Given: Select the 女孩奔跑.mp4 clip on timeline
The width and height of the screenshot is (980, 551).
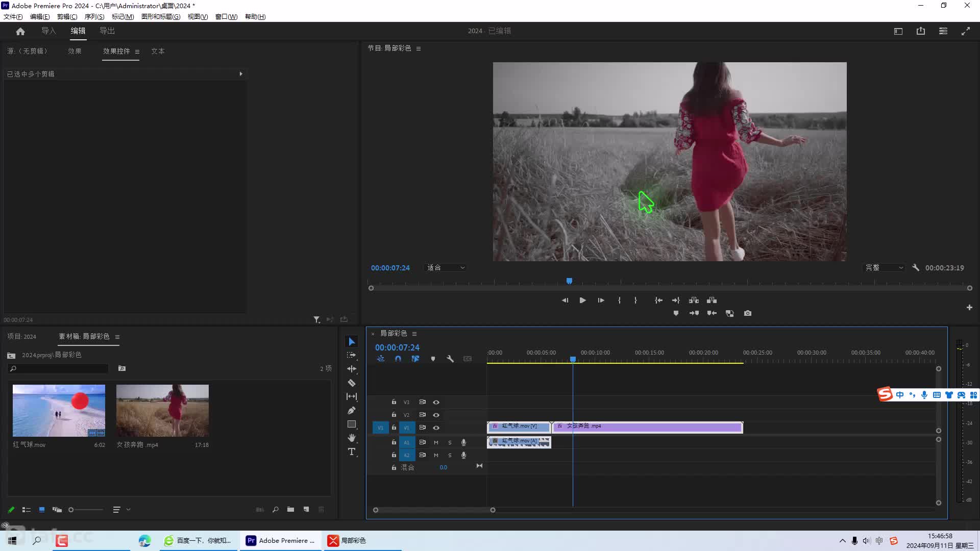Looking at the screenshot, I should 647,427.
